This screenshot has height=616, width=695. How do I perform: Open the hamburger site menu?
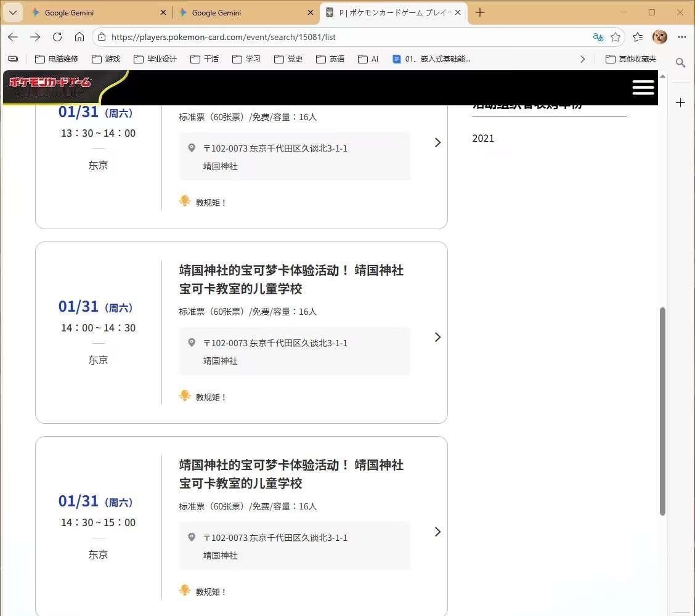643,87
